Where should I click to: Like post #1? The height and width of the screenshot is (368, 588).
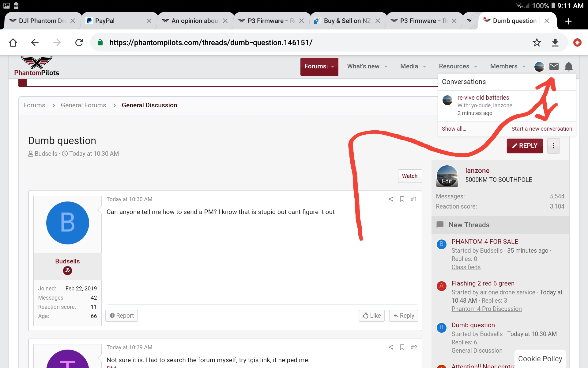[371, 316]
